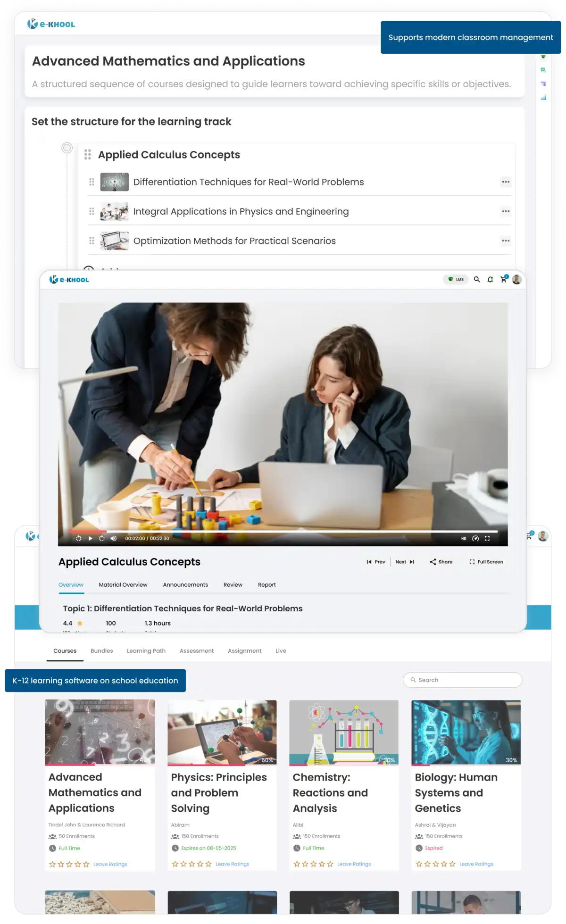Viewport: 566px width, 924px height.
Task: Click Leave Ratings for Biology course
Action: click(x=476, y=864)
